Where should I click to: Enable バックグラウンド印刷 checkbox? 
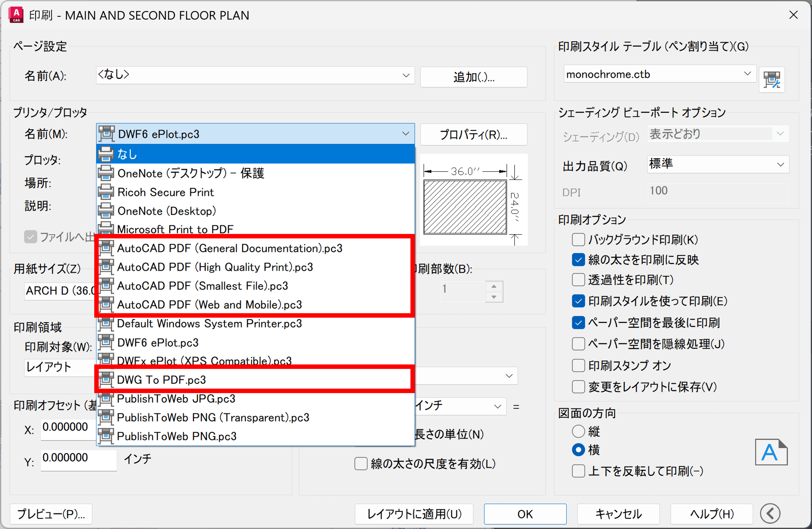coord(578,240)
